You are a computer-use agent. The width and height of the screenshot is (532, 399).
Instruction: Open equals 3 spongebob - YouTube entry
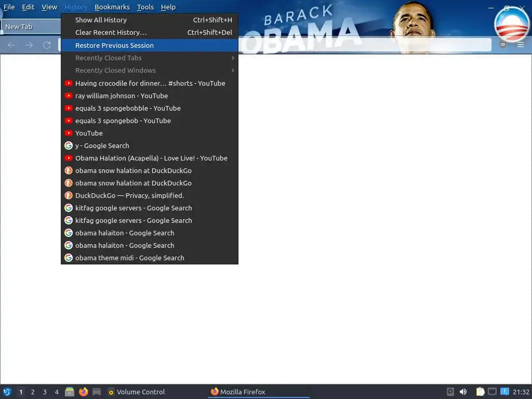(x=150, y=121)
